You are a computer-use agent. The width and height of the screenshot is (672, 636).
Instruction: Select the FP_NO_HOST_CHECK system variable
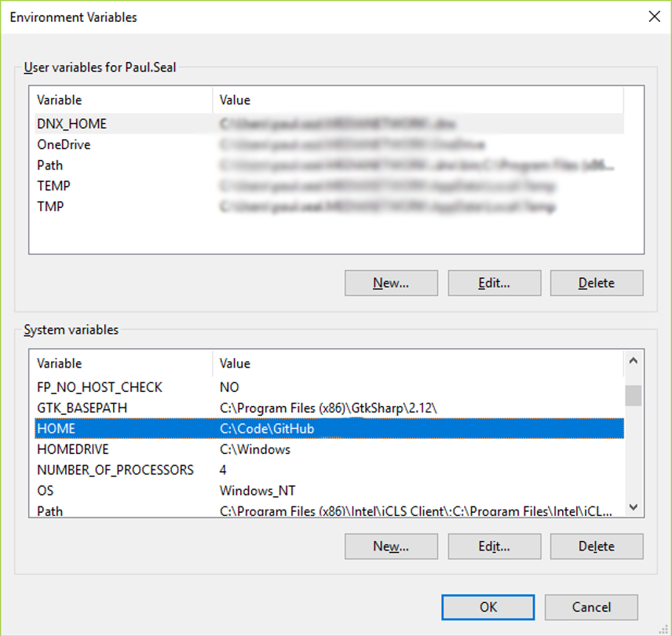pos(99,387)
